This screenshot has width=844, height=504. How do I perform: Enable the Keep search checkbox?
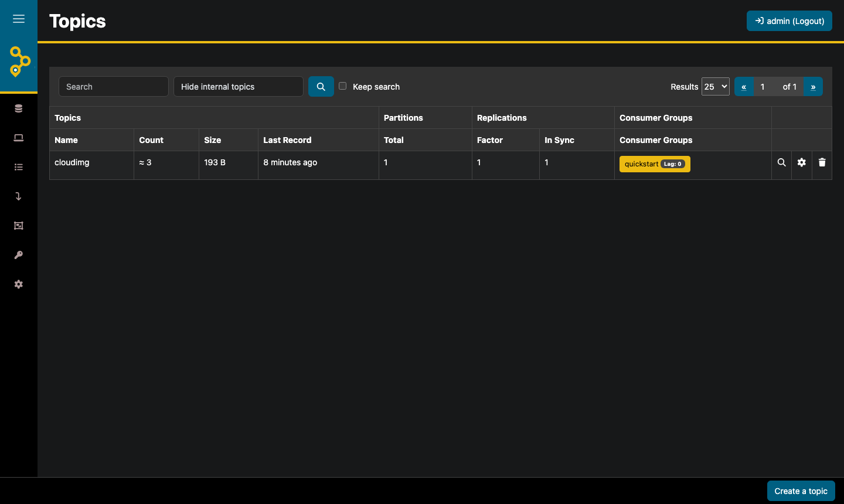click(343, 86)
